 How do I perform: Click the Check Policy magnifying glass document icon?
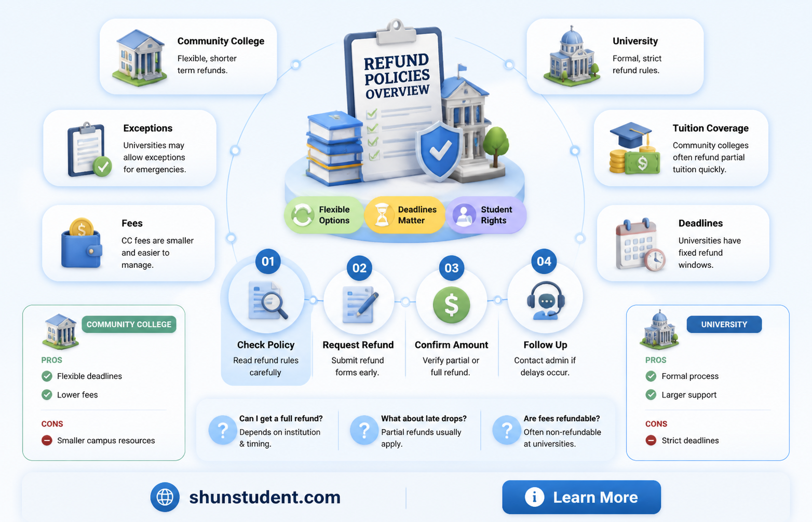tap(267, 300)
